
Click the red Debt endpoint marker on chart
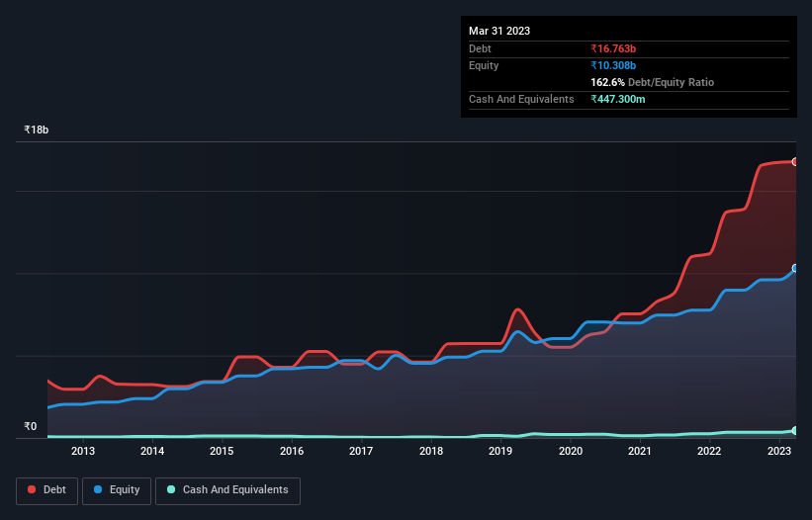pos(794,161)
